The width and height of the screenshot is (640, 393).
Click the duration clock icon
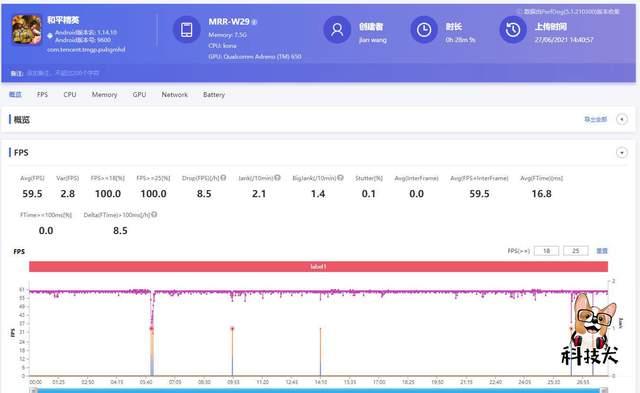point(424,30)
